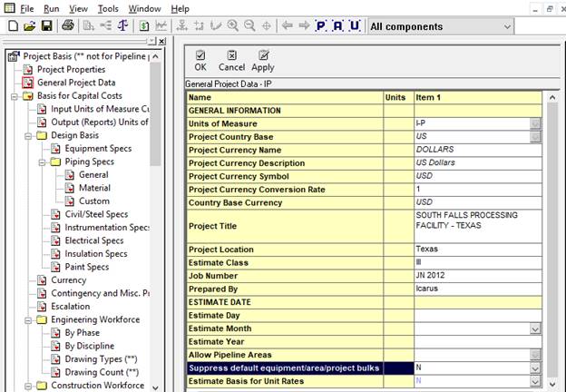Screen dimensions: 566x392
Task: Open the Run menu
Action: [x=52, y=9]
